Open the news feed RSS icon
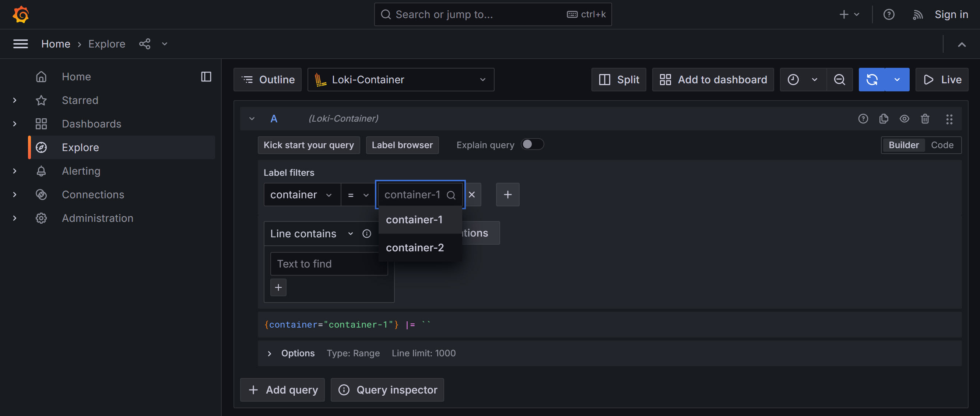 pos(917,14)
